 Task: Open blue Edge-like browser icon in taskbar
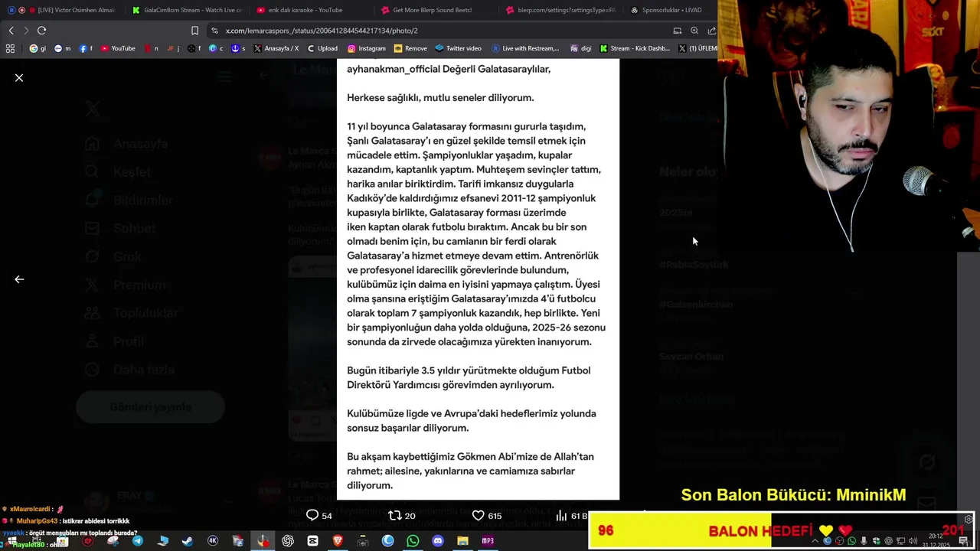387,541
